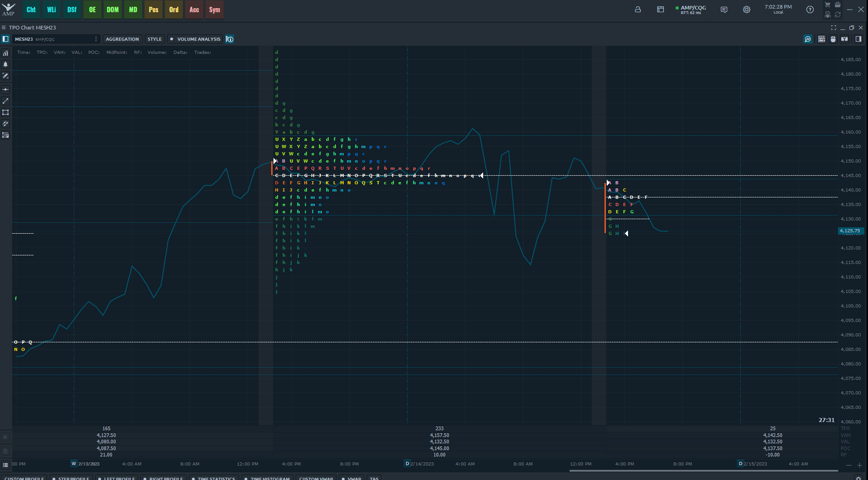The height and width of the screenshot is (480, 868).
Task: Open the AGGREGATION dropdown
Action: point(122,39)
